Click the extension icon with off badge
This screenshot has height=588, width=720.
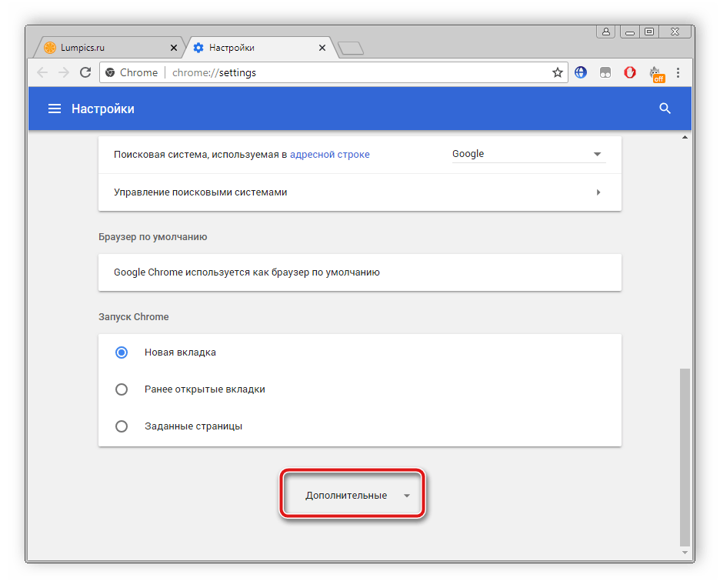click(656, 73)
